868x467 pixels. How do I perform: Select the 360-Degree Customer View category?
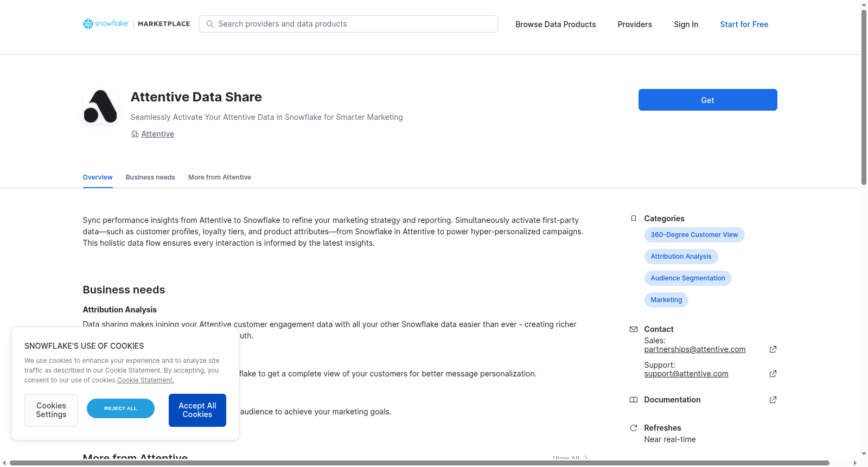(x=694, y=235)
